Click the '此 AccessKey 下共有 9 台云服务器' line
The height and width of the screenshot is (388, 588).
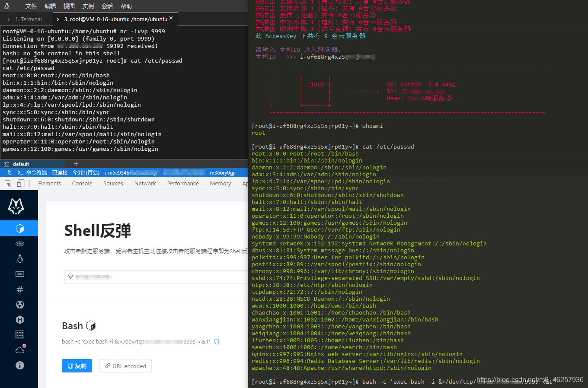(310, 36)
